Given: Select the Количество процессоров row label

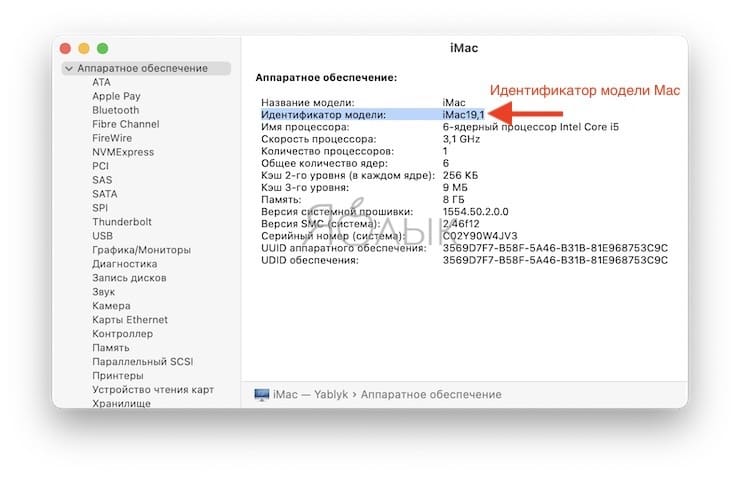Looking at the screenshot, I should pos(328,151).
